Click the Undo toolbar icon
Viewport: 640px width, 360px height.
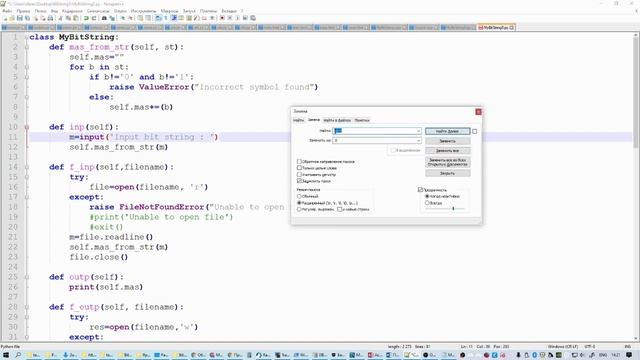tap(86, 18)
